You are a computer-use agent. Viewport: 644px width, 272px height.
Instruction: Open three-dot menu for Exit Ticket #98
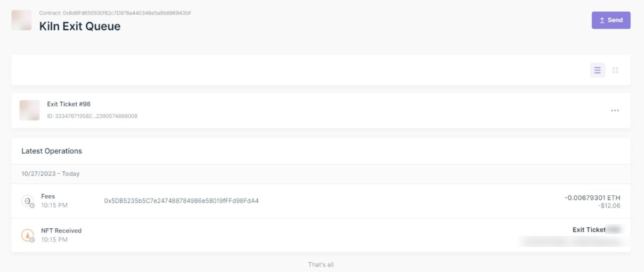(x=615, y=110)
